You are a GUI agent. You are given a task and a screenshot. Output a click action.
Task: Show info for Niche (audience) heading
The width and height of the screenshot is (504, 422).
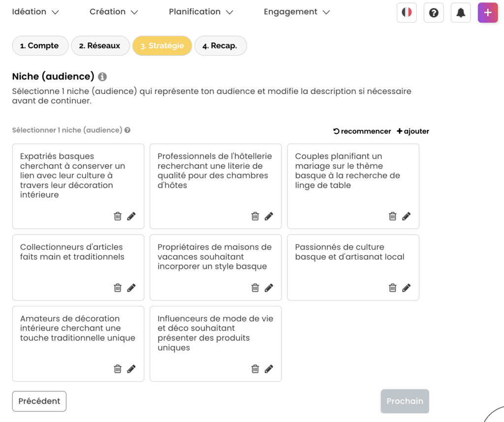pos(102,77)
